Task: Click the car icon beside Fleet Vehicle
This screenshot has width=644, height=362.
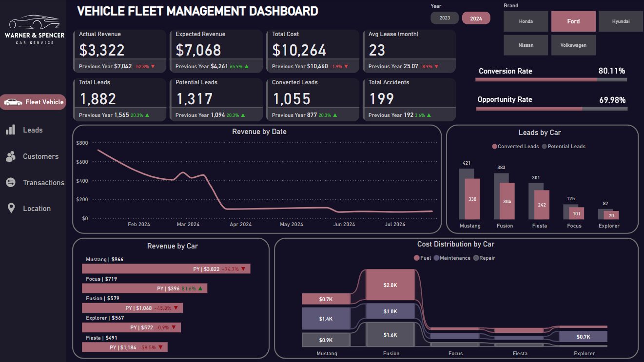Action: tap(13, 102)
